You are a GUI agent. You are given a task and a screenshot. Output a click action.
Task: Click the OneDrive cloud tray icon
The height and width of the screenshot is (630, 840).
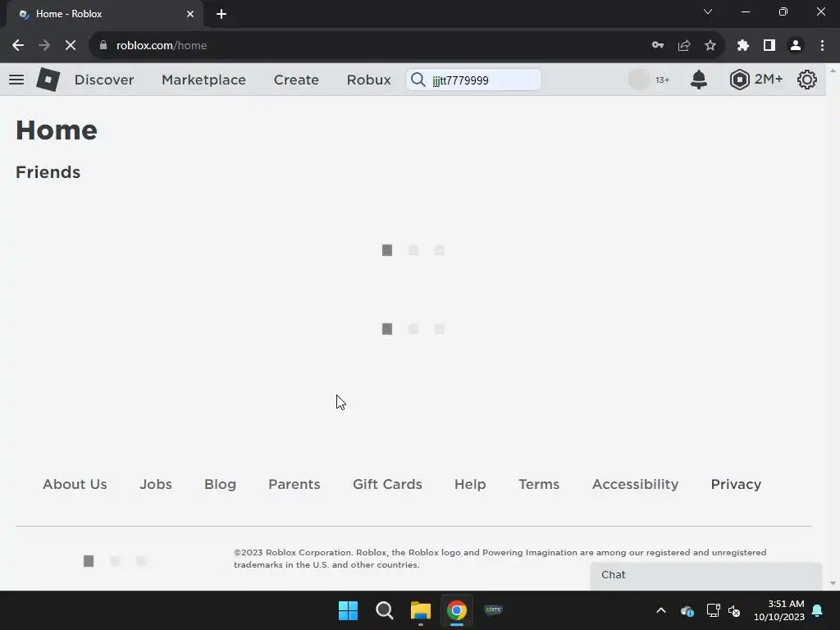pos(687,610)
